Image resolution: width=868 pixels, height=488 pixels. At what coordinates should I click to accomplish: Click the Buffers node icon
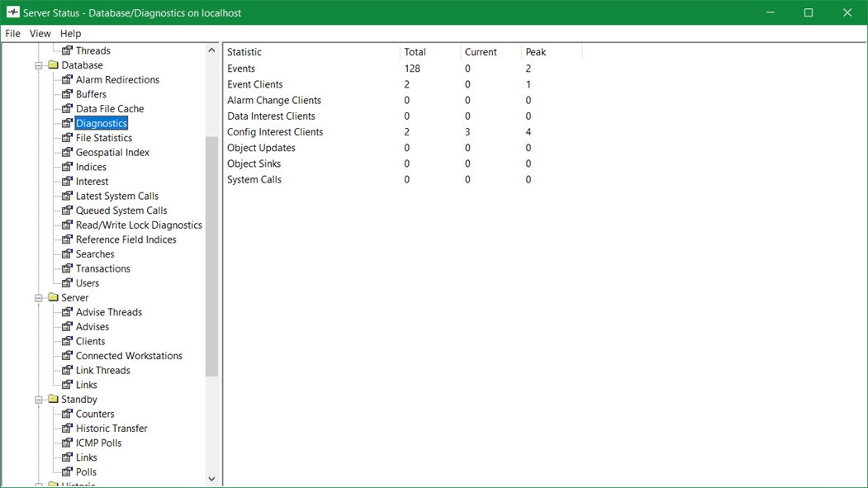tap(68, 94)
